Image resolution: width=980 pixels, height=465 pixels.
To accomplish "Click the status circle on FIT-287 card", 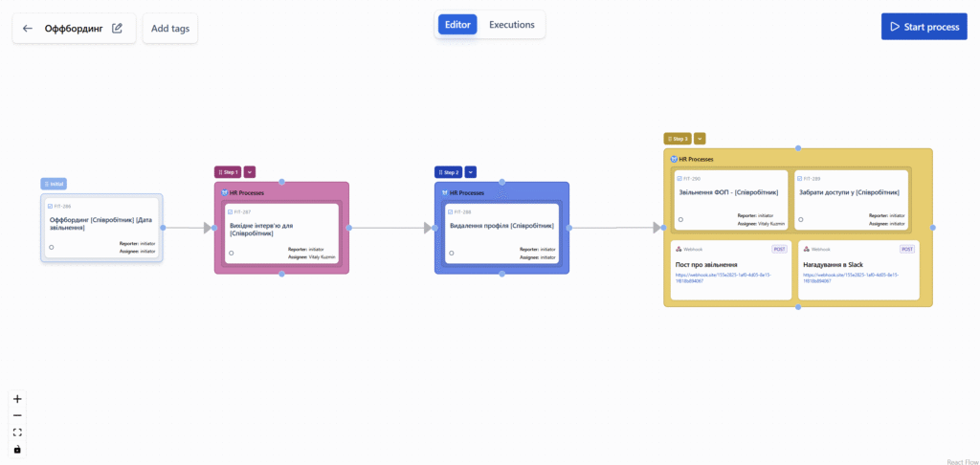I will click(x=231, y=254).
